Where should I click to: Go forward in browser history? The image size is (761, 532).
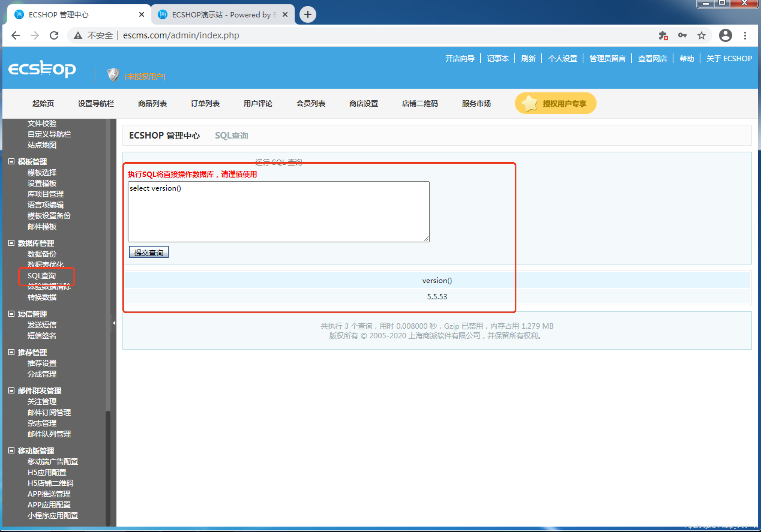pos(35,35)
